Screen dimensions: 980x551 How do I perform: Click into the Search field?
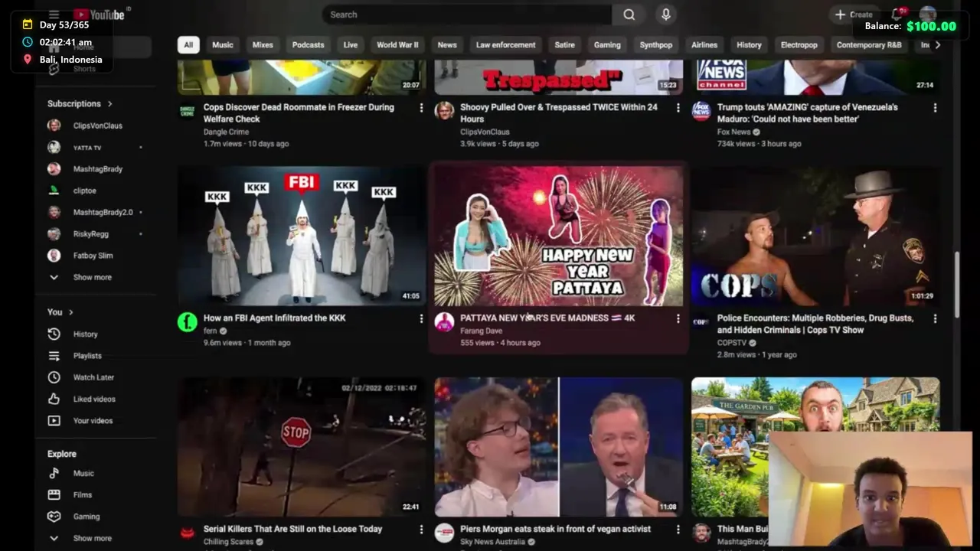[x=467, y=15]
